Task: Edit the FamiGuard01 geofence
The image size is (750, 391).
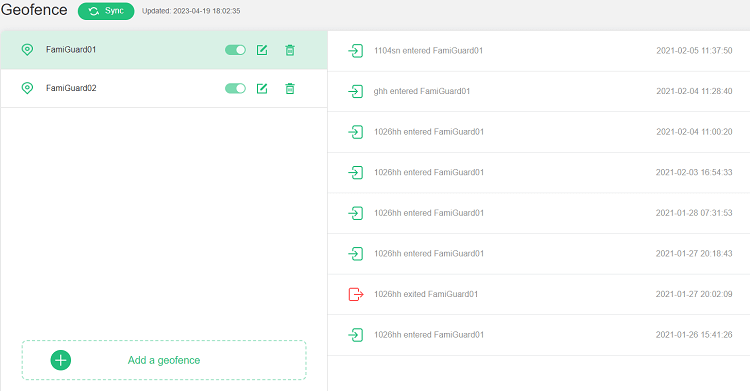Action: pyautogui.click(x=262, y=50)
